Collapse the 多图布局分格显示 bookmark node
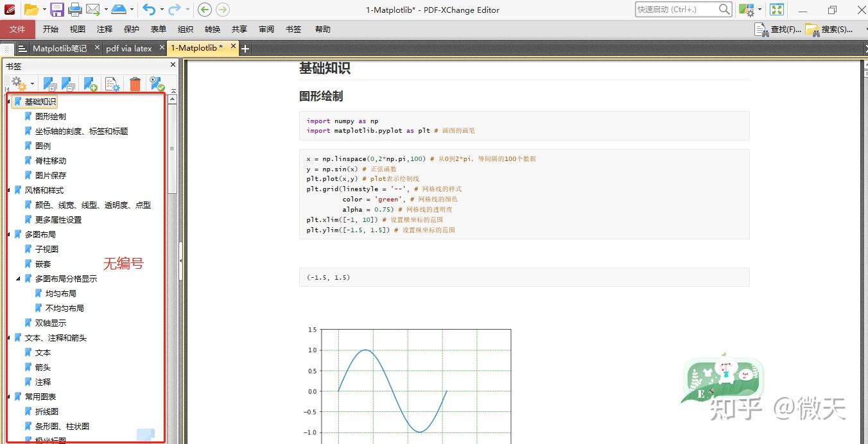This screenshot has width=868, height=444. (x=18, y=278)
